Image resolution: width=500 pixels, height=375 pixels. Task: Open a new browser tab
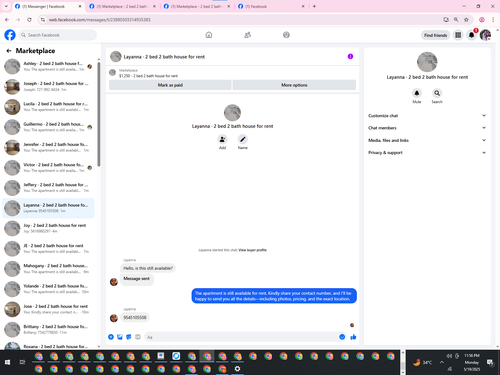click(314, 6)
